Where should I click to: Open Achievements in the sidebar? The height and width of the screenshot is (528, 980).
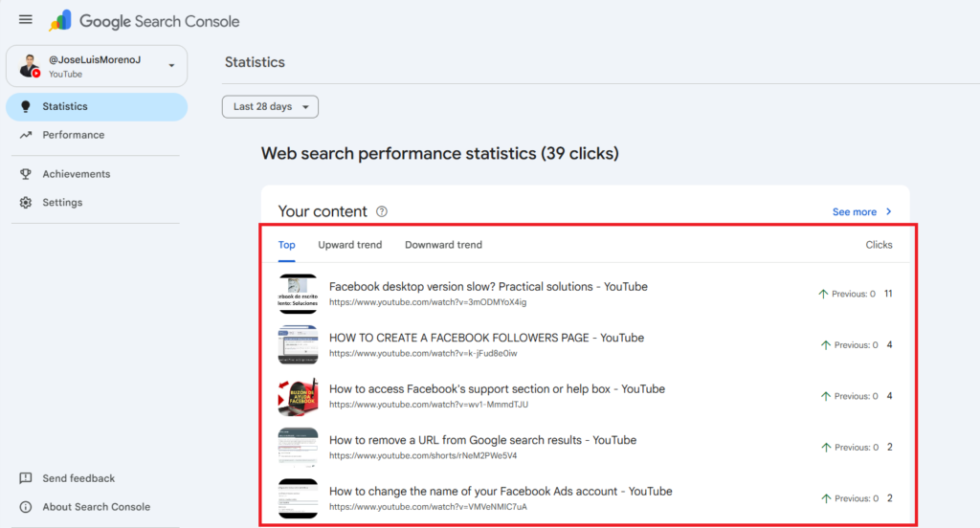(x=97, y=174)
